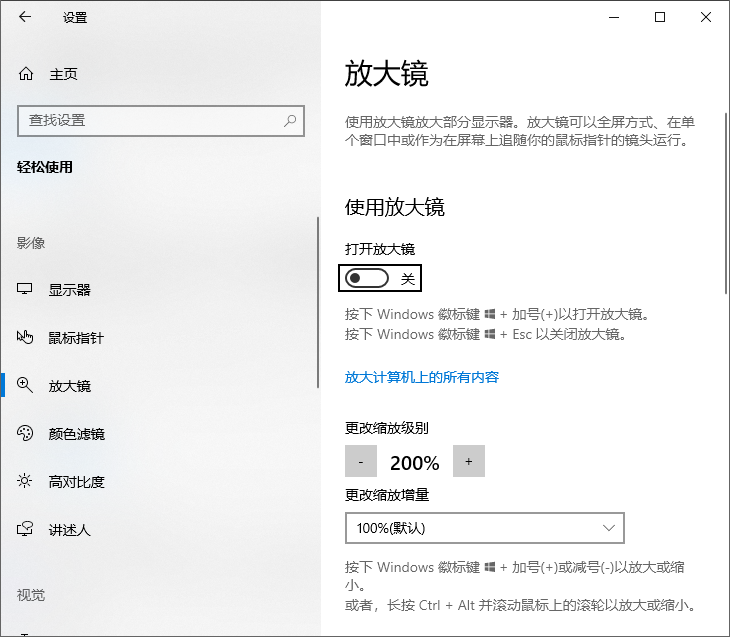Viewport: 730px width, 637px height.
Task: Toggle the 打开放大镜 switch
Action: point(367,278)
